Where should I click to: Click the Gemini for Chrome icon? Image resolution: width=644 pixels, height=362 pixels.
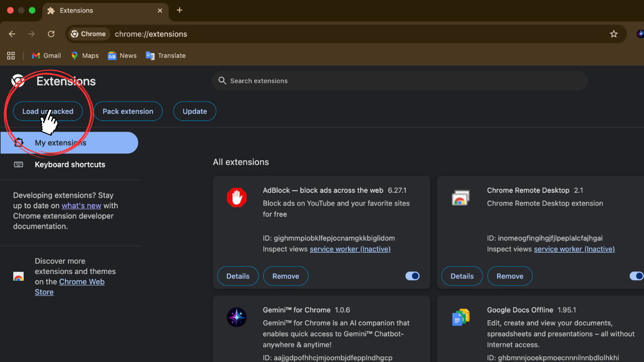point(236,317)
